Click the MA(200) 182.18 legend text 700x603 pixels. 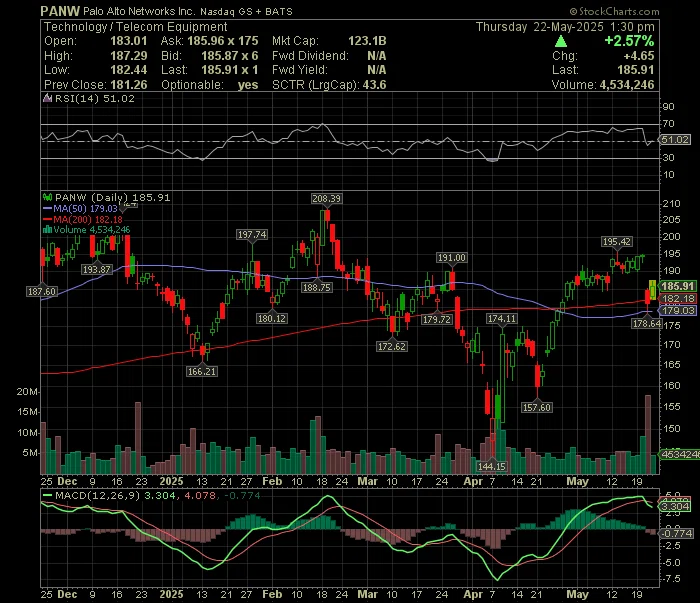(88, 220)
